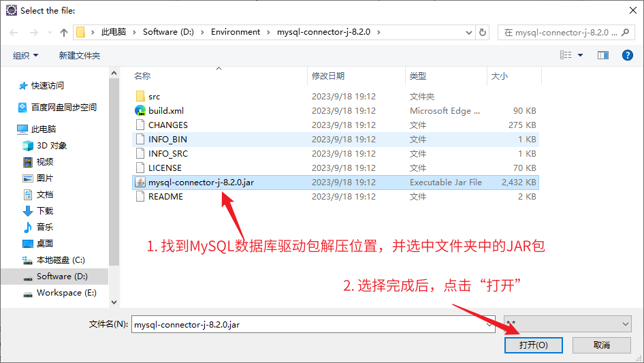The image size is (644, 363).
Task: Select the build.xml Edge file icon
Action: [x=140, y=110]
